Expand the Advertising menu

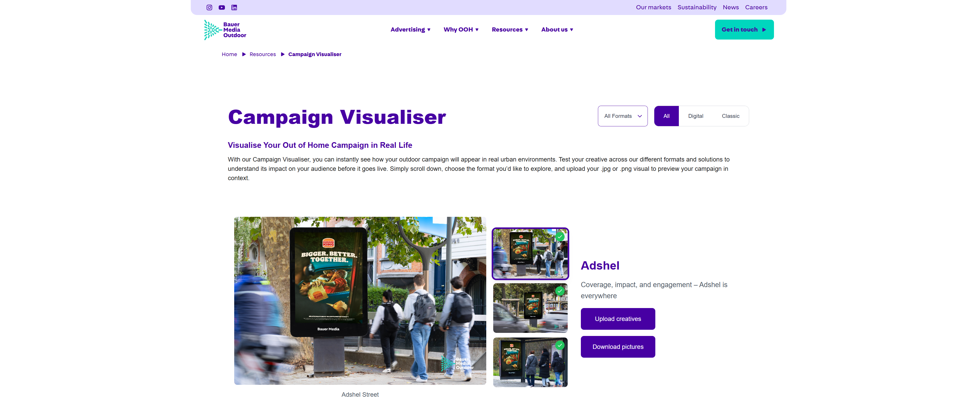[x=410, y=30]
